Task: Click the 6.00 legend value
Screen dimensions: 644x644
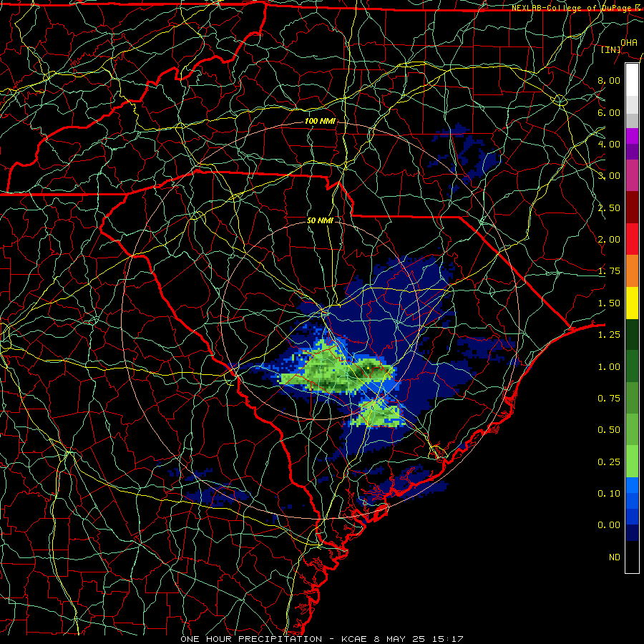Action: (609, 112)
